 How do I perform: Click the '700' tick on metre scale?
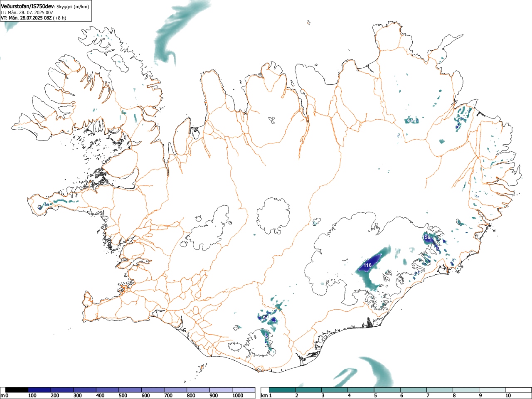(168, 396)
